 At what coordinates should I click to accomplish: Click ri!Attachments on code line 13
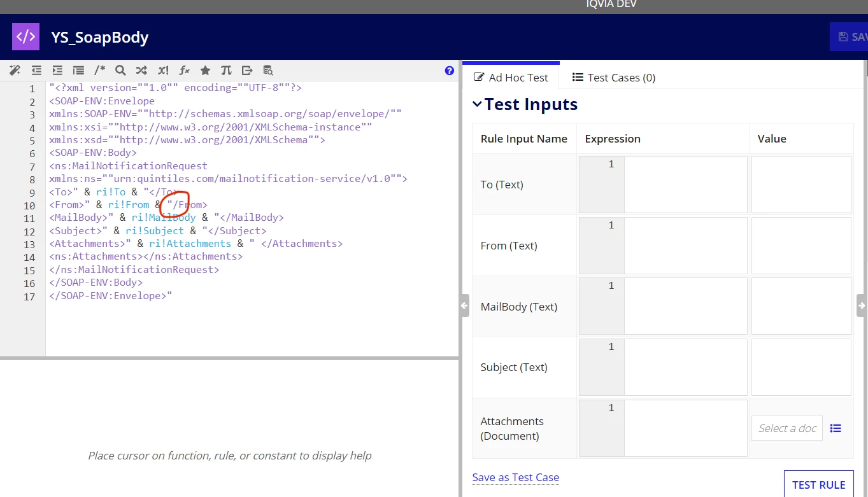(190, 243)
